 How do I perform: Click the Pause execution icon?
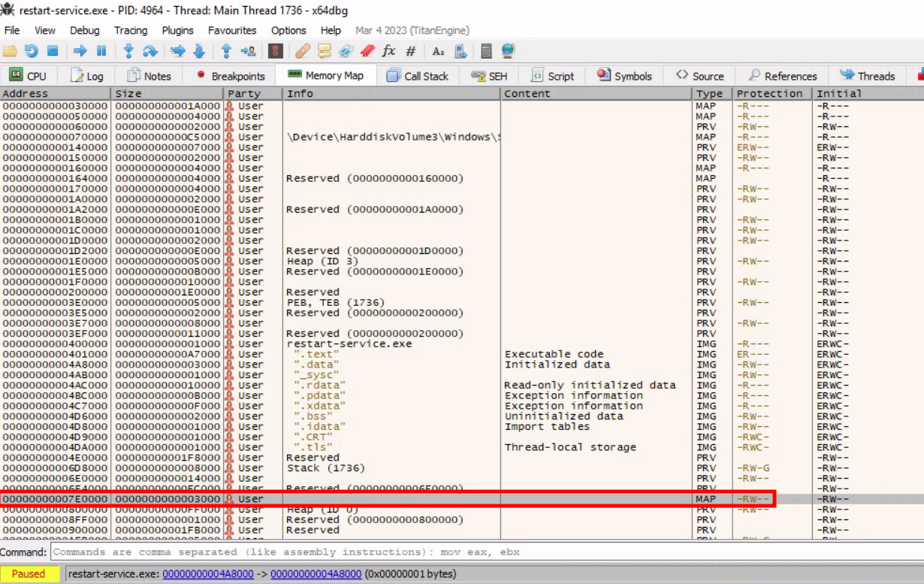click(x=101, y=51)
